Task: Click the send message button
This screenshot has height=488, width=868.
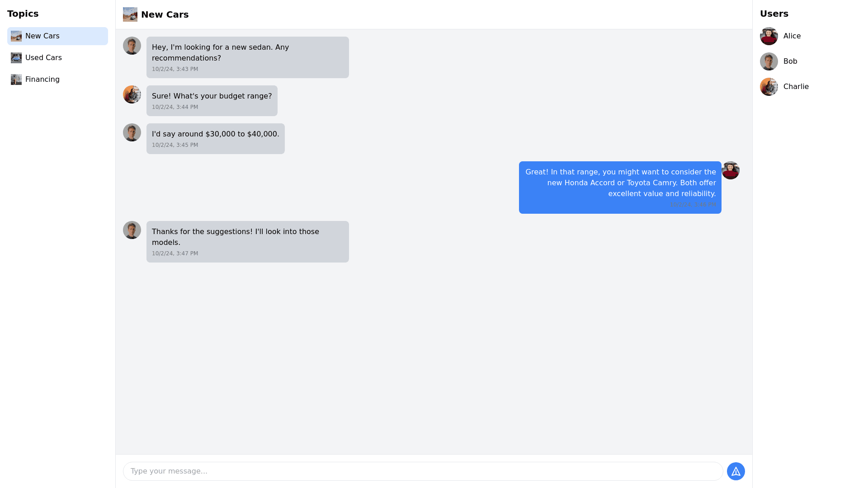Action: tap(736, 471)
